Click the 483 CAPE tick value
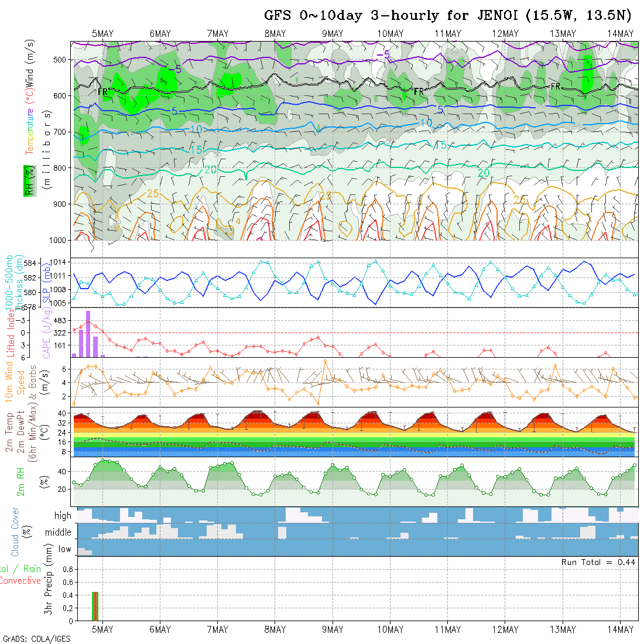Image resolution: width=644 pixels, height=644 pixels. (60, 320)
